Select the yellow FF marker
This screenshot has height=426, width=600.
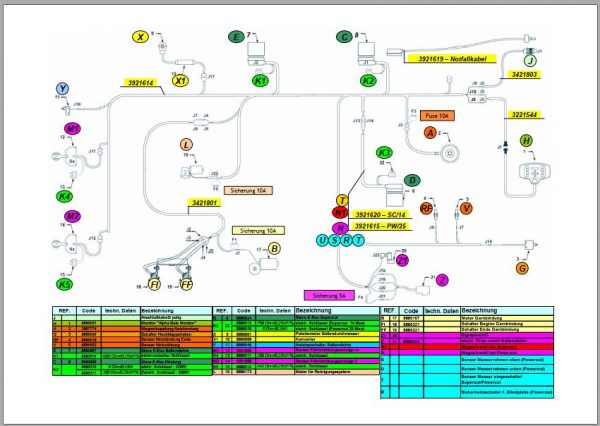click(x=186, y=285)
